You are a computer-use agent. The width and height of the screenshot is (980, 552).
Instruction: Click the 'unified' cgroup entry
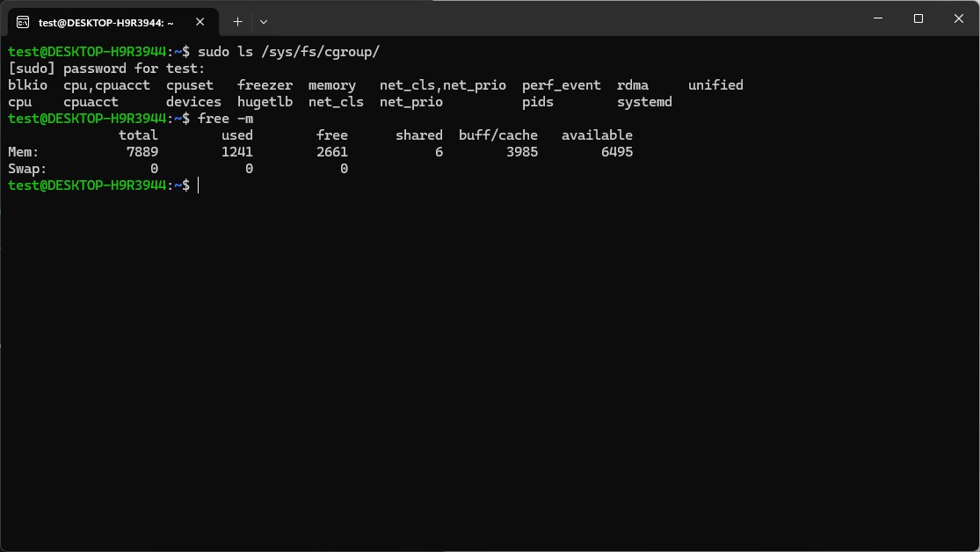pyautogui.click(x=715, y=85)
